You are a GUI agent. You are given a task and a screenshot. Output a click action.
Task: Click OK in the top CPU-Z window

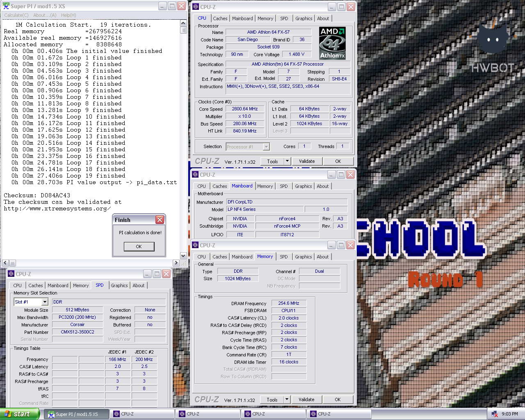pyautogui.click(x=338, y=161)
